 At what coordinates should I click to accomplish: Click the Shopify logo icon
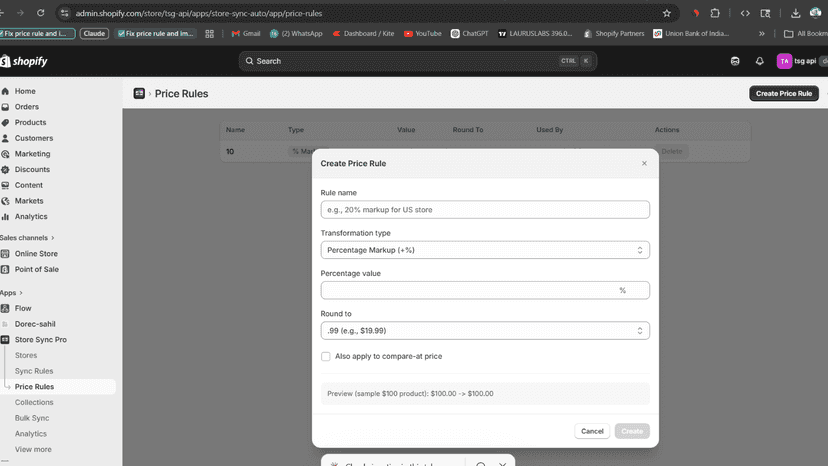[5, 61]
